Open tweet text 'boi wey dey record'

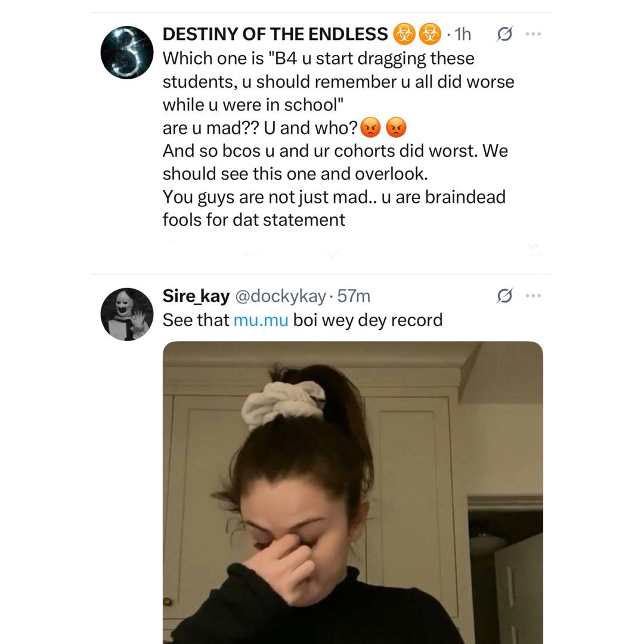(x=367, y=320)
